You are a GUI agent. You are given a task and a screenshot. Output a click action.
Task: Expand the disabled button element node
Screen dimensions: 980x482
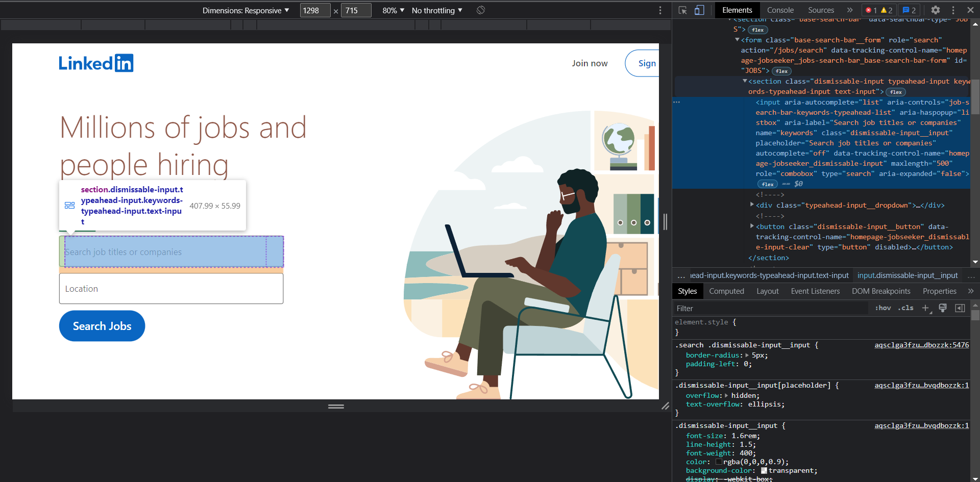(x=752, y=226)
